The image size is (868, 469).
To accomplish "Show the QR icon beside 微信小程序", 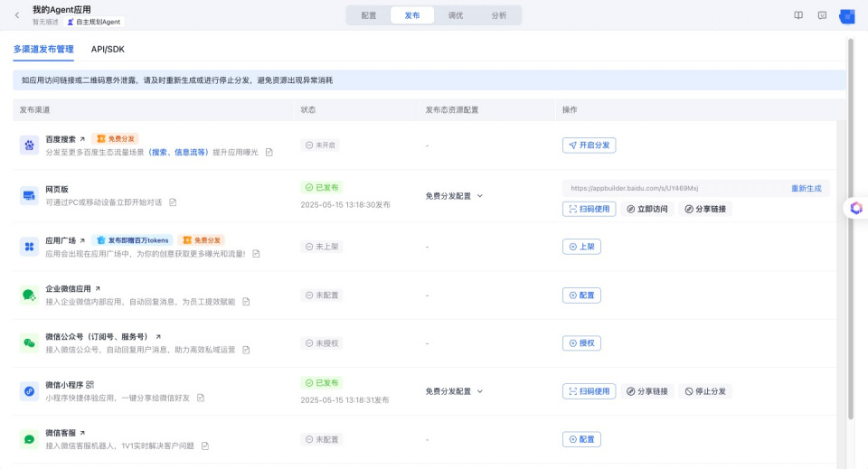I will (x=90, y=385).
